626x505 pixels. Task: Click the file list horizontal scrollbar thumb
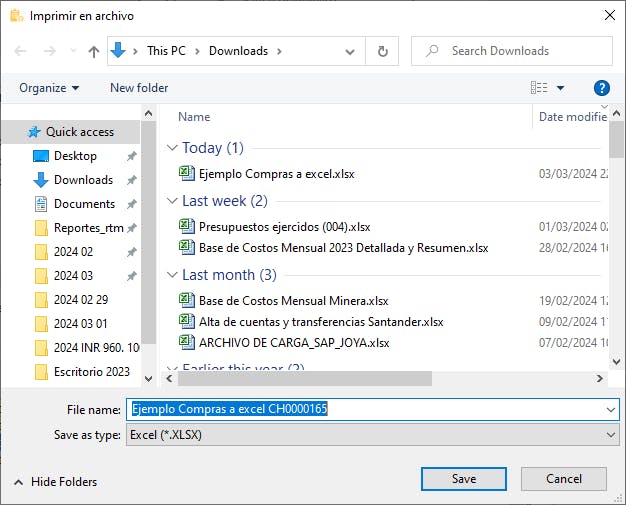pos(305,378)
